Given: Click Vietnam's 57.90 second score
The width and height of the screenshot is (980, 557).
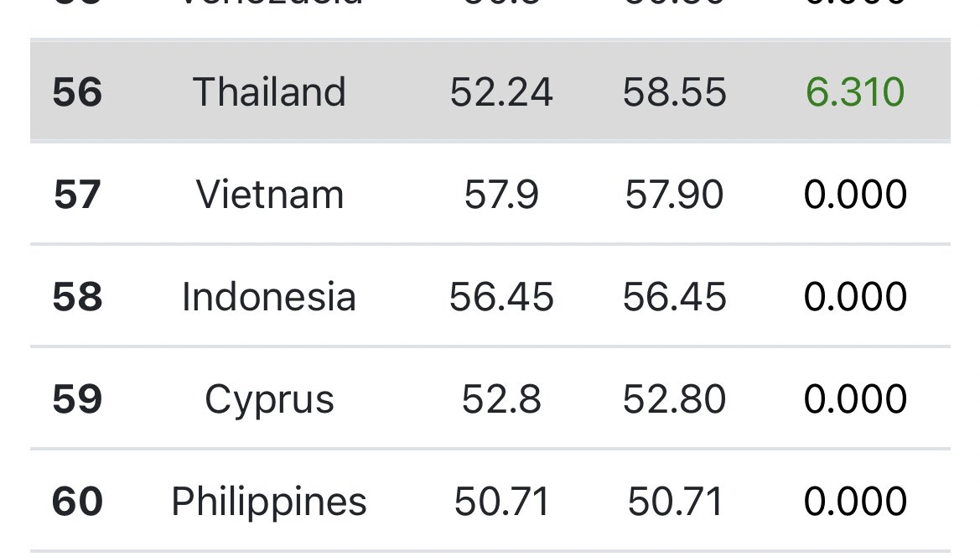Looking at the screenshot, I should 674,195.
